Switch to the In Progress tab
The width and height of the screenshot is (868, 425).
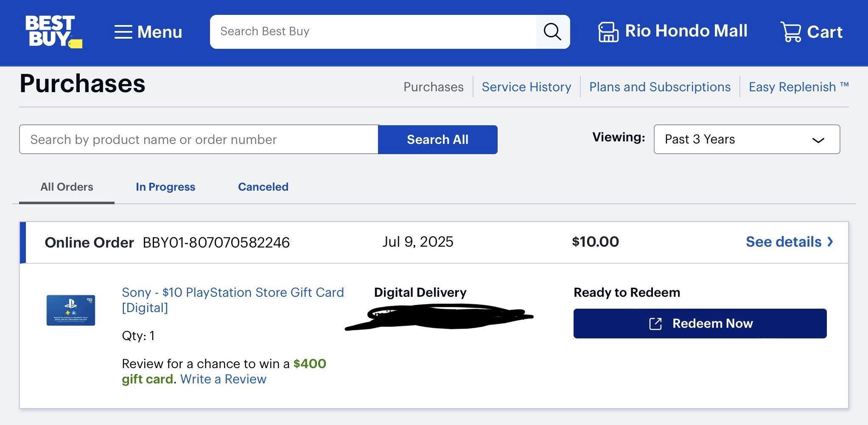(165, 187)
